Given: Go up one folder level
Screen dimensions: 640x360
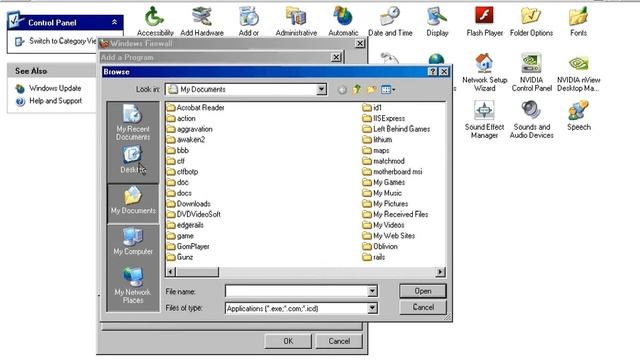Looking at the screenshot, I should pos(357,89).
